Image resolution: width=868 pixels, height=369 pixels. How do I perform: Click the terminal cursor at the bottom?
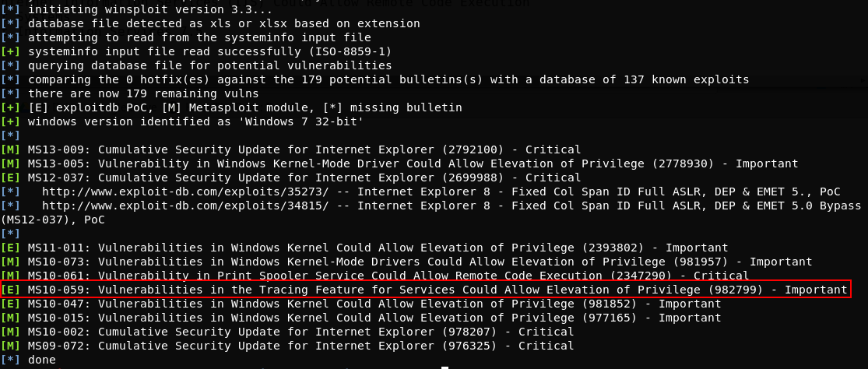coord(445,367)
